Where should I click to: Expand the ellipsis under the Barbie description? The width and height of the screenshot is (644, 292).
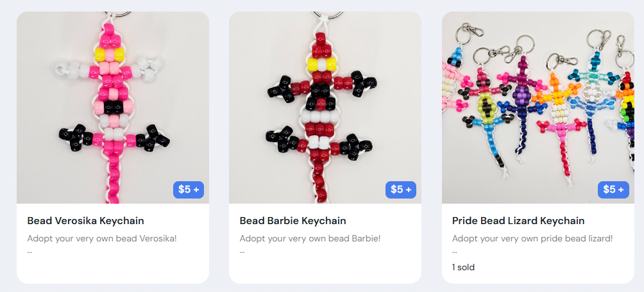[242, 252]
